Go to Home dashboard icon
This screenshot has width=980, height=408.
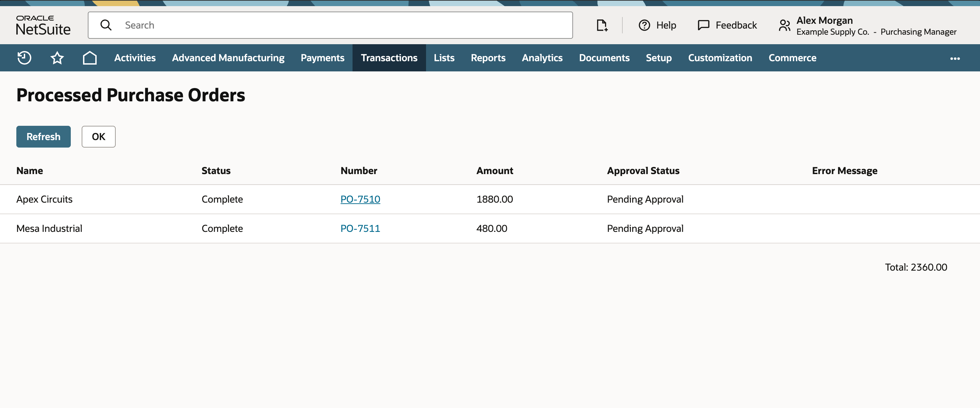coord(90,58)
